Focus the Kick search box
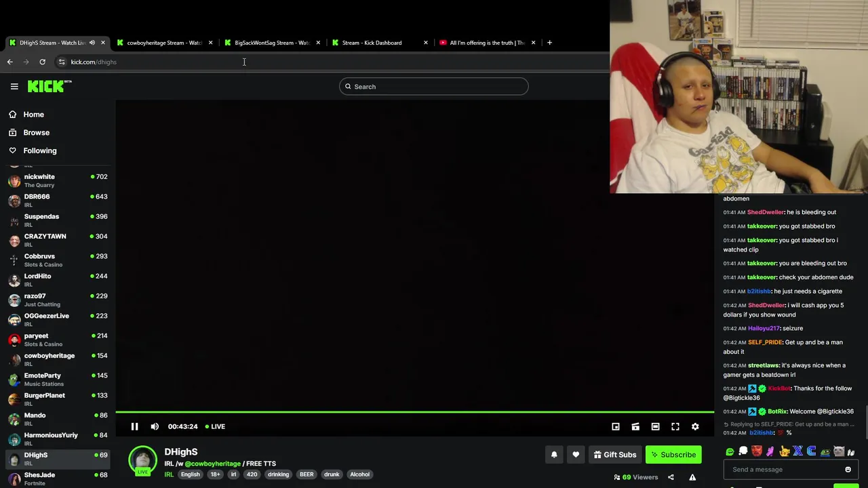868x488 pixels. pos(434,86)
